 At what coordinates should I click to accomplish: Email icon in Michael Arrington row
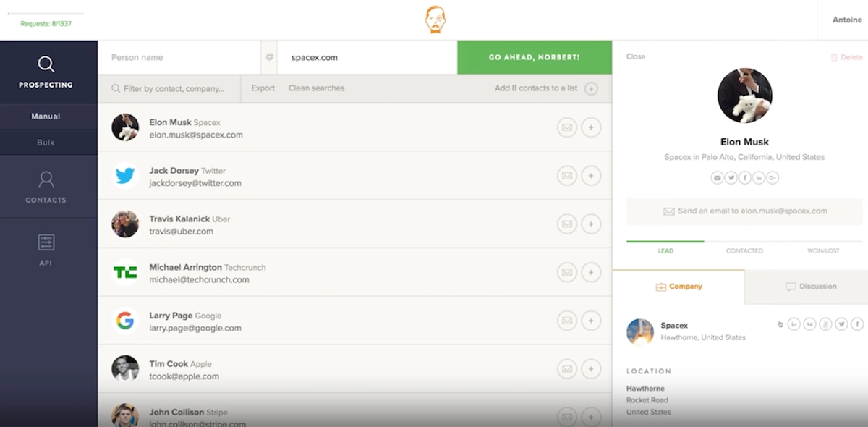(x=567, y=272)
